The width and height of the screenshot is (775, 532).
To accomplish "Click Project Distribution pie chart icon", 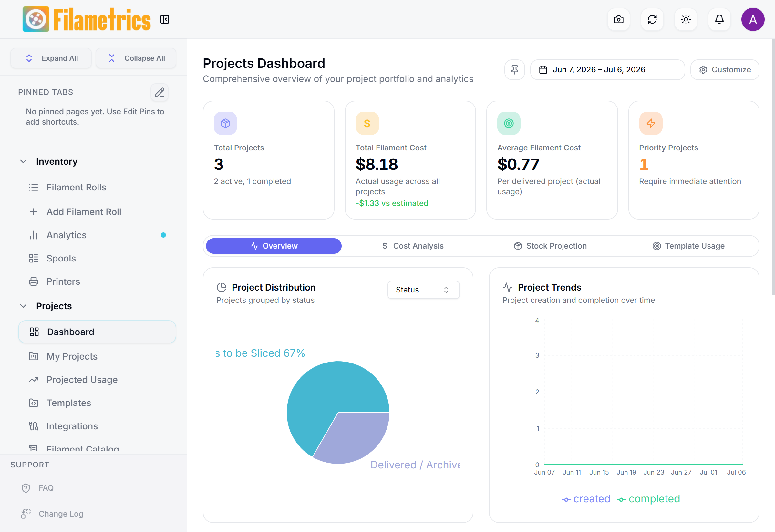I will (x=222, y=287).
